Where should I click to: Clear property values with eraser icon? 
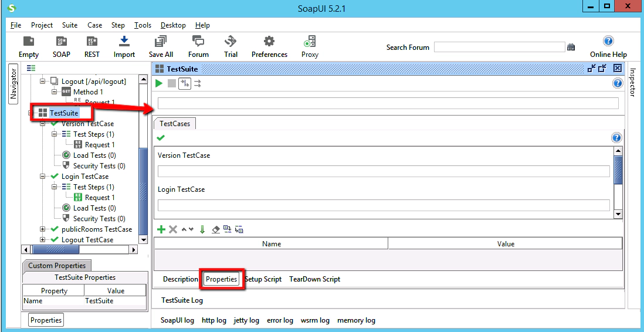(x=216, y=229)
